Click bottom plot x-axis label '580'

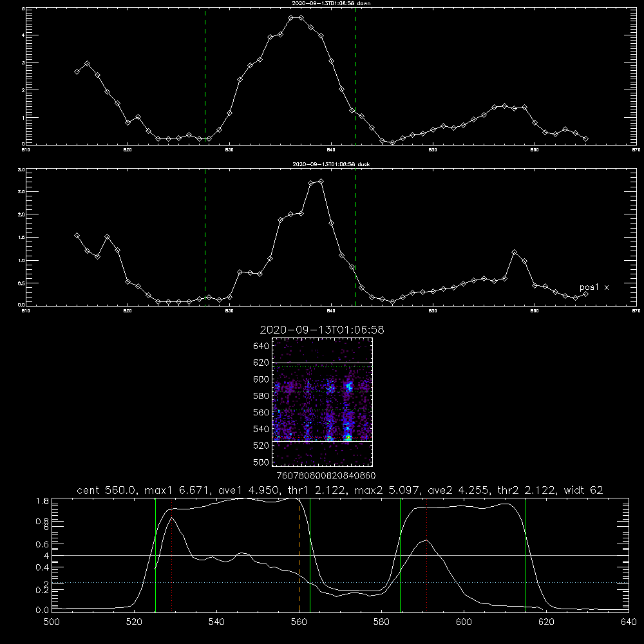(x=381, y=622)
